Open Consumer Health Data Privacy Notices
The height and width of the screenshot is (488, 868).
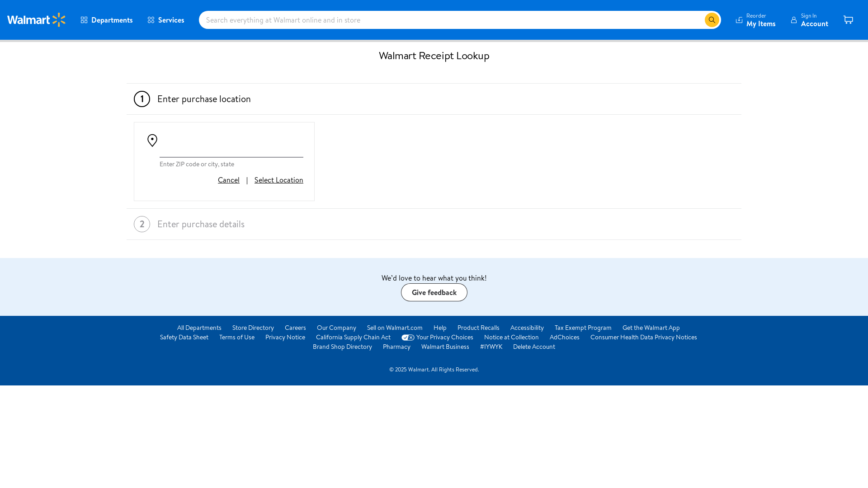tap(644, 337)
